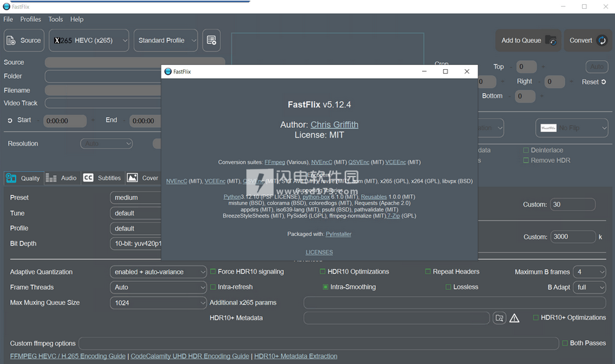
Task: Click the Bottom crop value field
Action: click(525, 96)
